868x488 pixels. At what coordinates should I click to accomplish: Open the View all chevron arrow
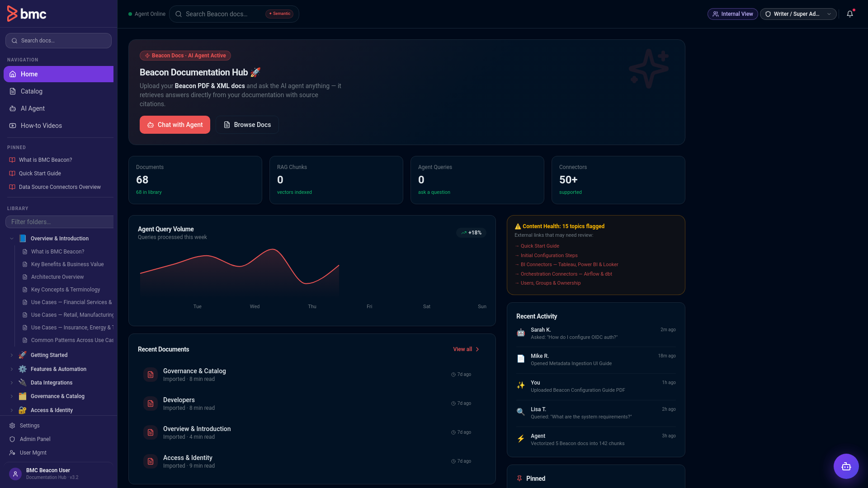click(477, 349)
